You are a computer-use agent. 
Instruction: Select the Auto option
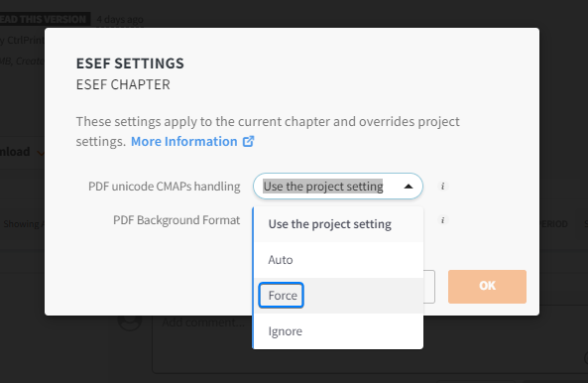tap(339, 260)
